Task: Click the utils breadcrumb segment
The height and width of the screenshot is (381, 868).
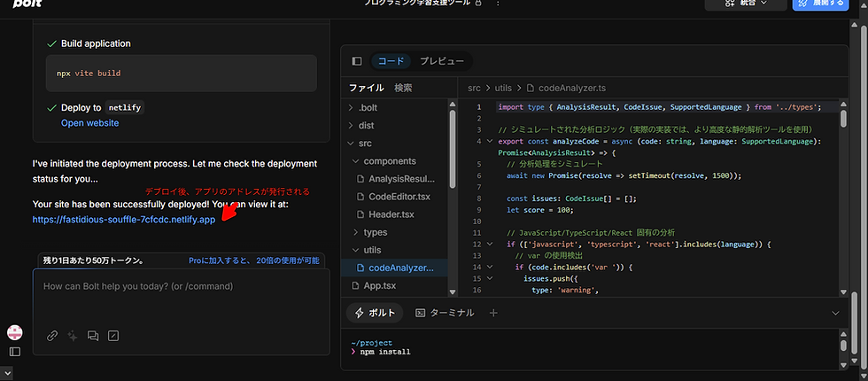Action: [503, 88]
